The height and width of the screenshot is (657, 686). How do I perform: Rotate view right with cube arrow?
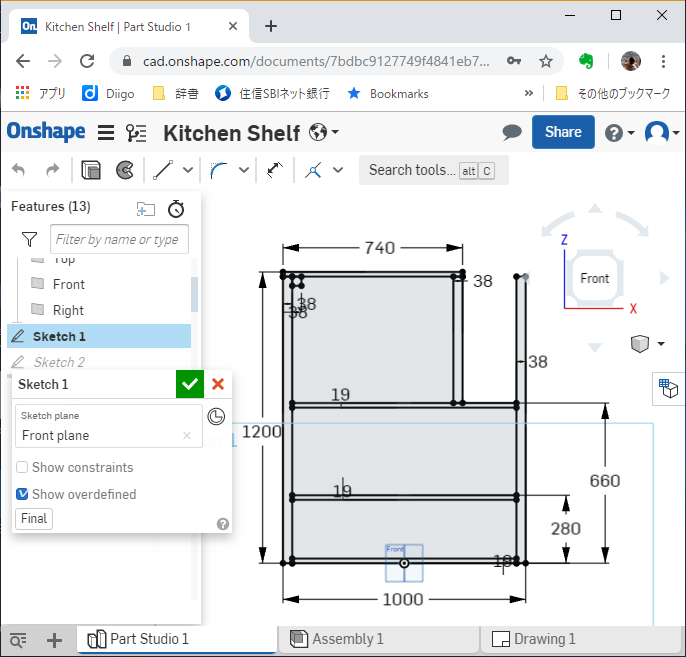[x=664, y=278]
